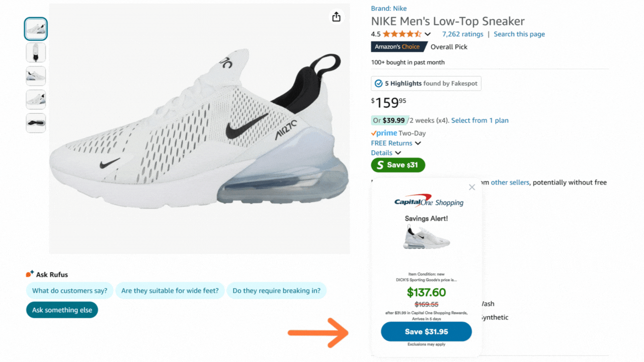
Task: Click the Search this page link
Action: (519, 34)
